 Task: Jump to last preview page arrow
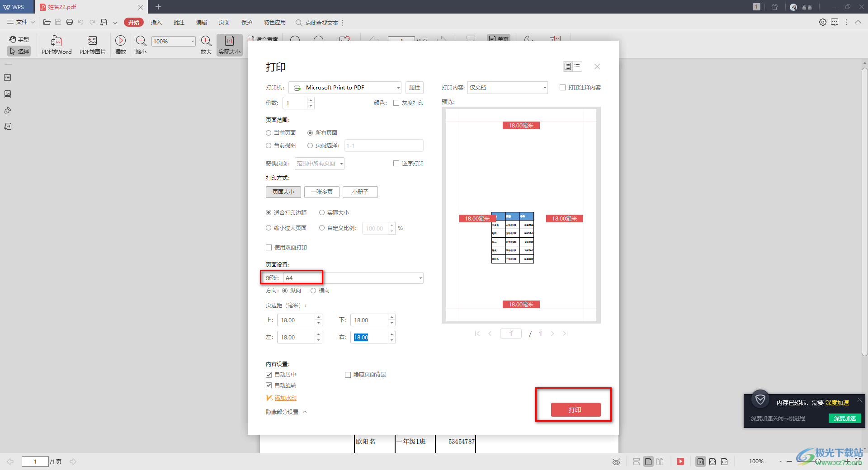[565, 334]
